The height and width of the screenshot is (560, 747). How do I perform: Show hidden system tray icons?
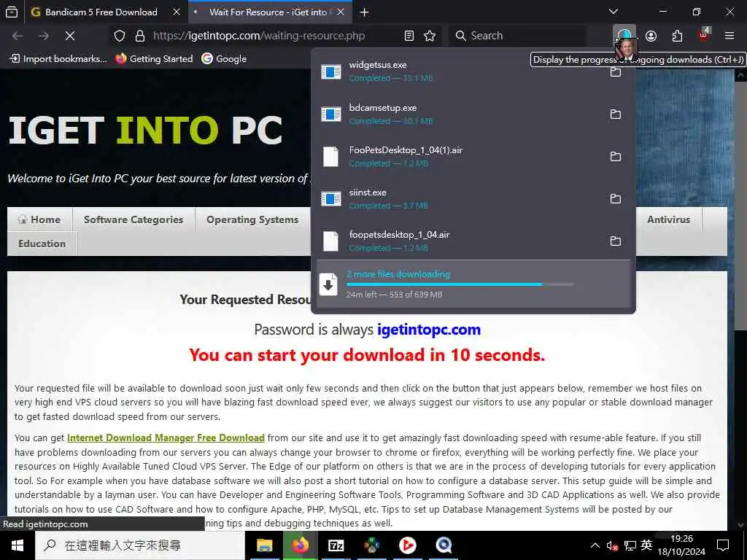click(595, 545)
